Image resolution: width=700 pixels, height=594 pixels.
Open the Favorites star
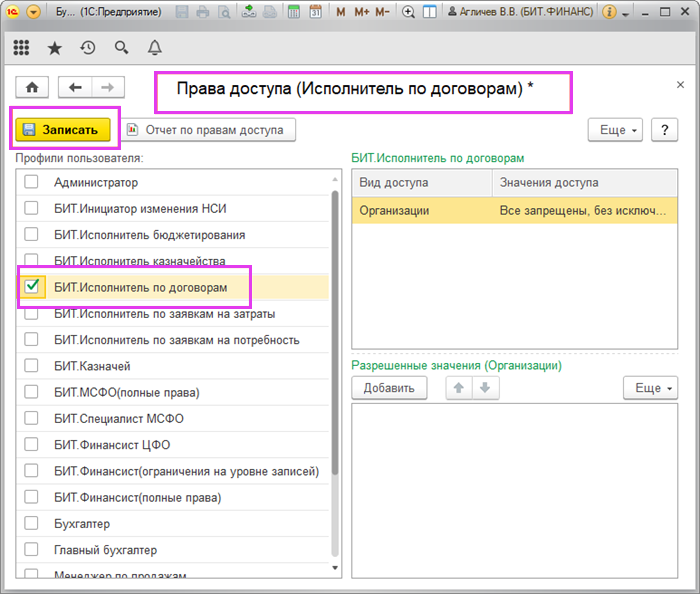(54, 47)
